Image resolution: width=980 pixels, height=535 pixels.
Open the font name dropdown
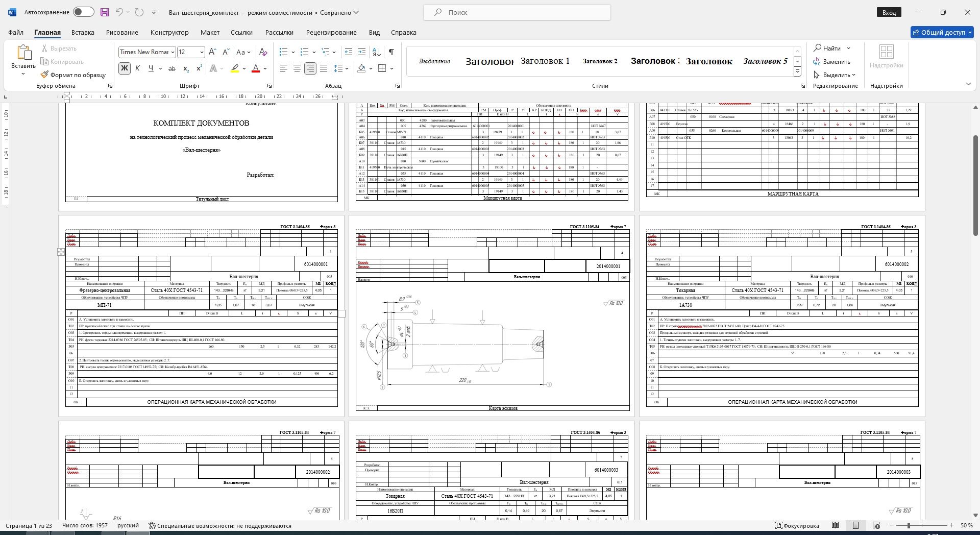pyautogui.click(x=173, y=52)
